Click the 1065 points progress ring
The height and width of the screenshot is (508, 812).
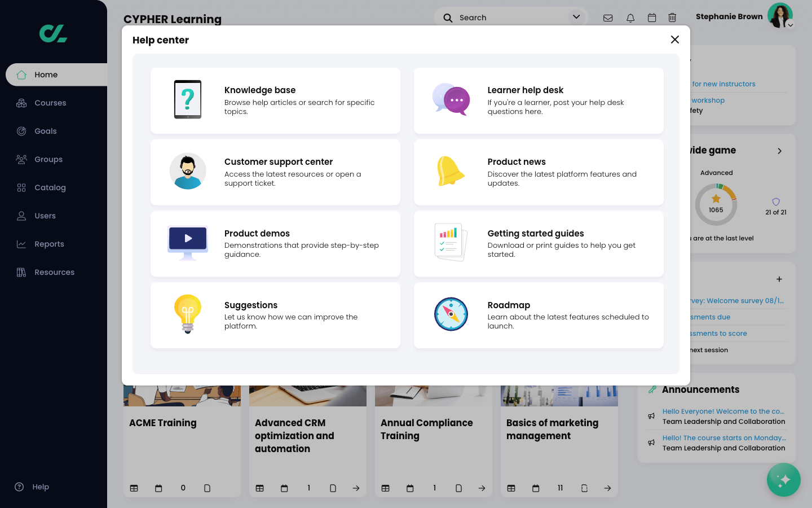coord(716,204)
